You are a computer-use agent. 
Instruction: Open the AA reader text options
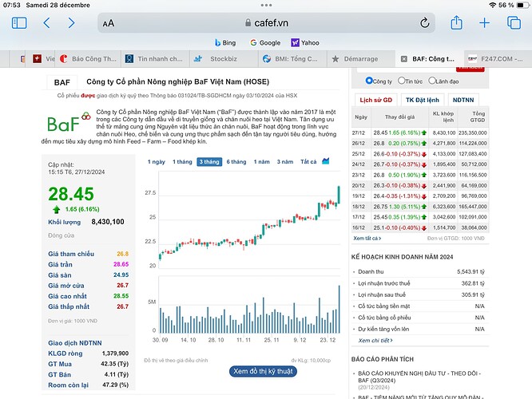(109, 23)
